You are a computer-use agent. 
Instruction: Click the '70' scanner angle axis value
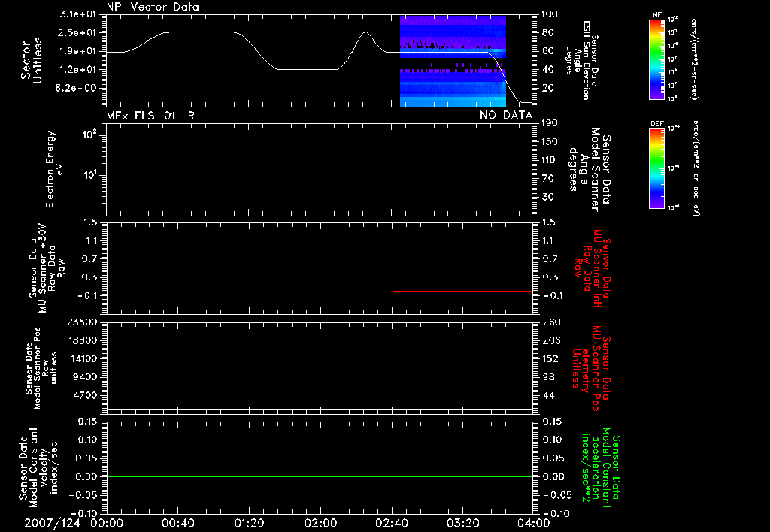click(x=547, y=178)
